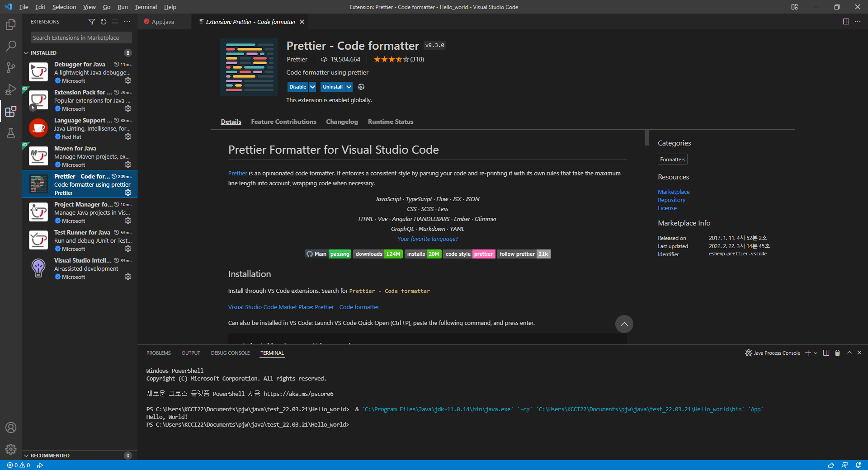Create a new terminal with plus icon
The height and width of the screenshot is (470, 868).
pos(808,353)
